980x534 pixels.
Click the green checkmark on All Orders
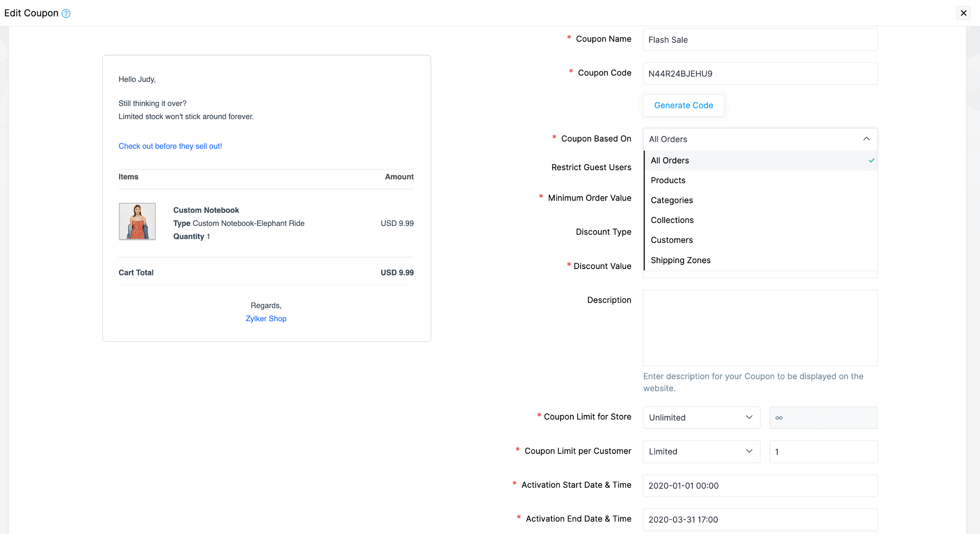[x=871, y=161]
